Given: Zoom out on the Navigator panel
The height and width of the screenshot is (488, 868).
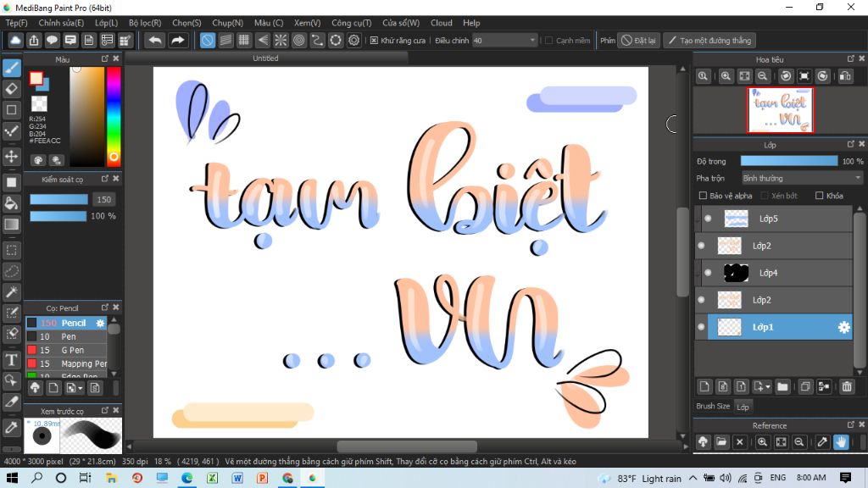Looking at the screenshot, I should click(762, 76).
